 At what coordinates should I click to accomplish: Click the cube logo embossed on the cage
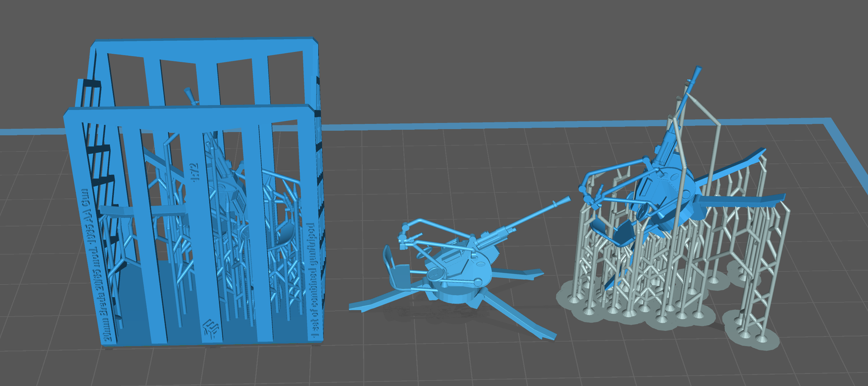211,329
